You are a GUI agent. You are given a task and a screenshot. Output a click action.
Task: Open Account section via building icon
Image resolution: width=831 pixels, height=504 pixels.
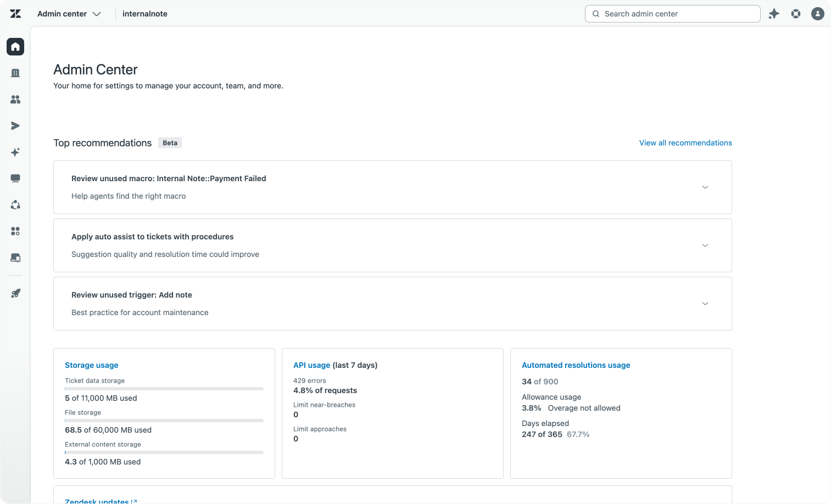click(x=15, y=73)
